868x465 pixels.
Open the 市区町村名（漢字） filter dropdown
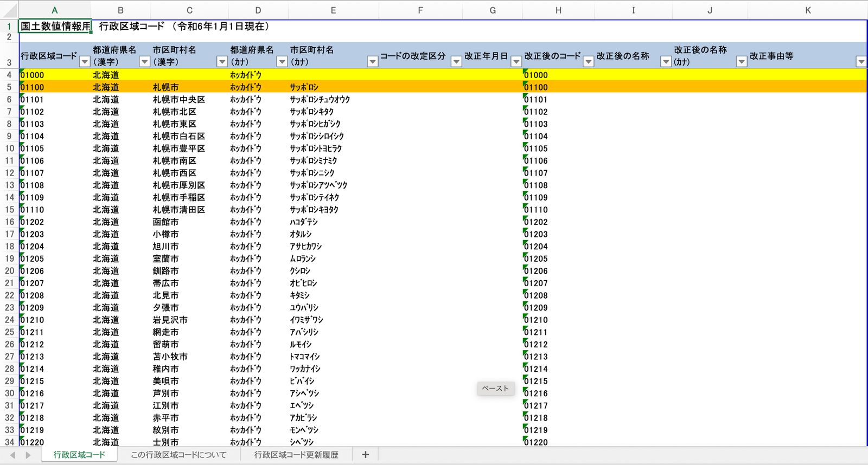coord(222,62)
